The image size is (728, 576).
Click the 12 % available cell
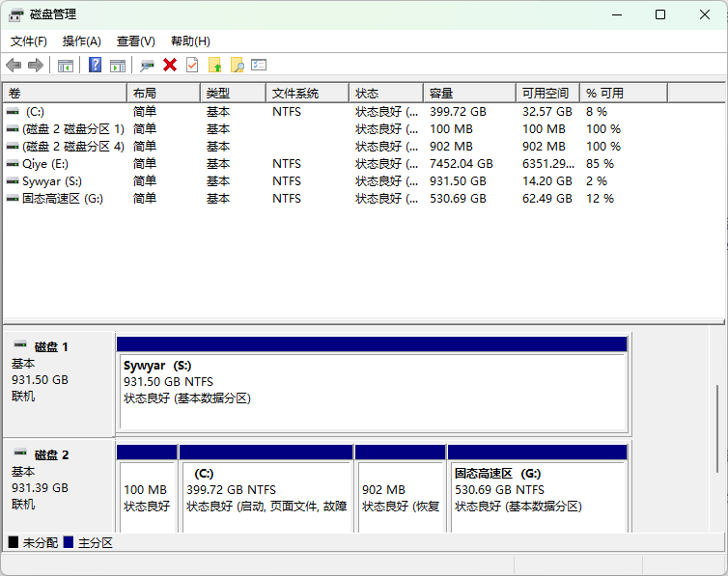pyautogui.click(x=600, y=199)
